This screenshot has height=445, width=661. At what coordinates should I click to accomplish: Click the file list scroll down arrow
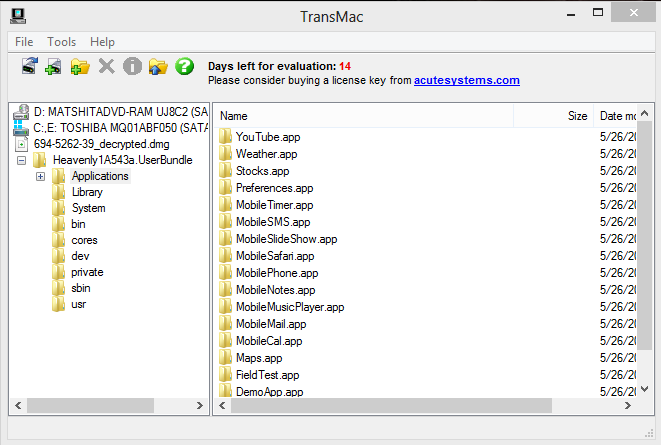645,389
